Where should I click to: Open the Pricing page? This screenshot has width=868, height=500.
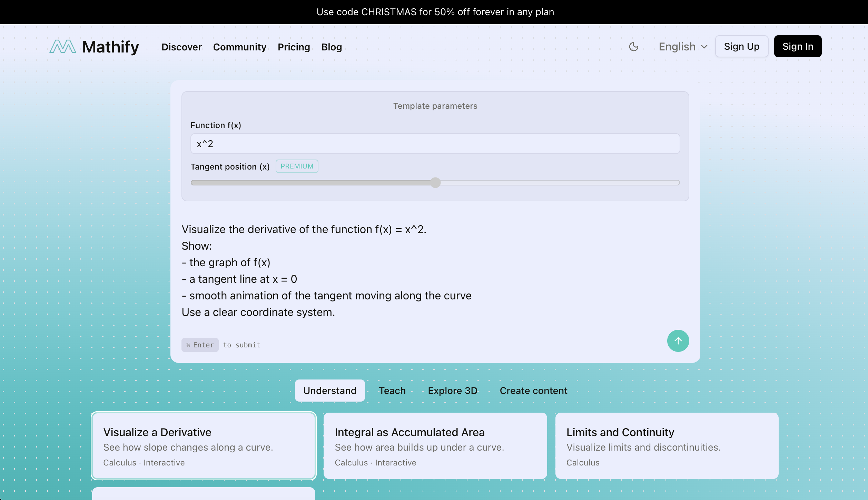pos(294,47)
